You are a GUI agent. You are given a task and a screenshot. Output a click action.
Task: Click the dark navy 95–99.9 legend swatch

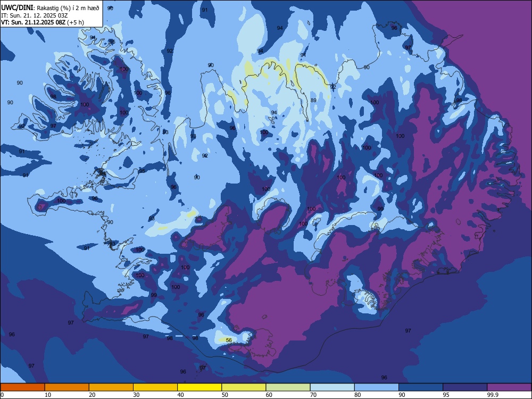click(x=465, y=387)
